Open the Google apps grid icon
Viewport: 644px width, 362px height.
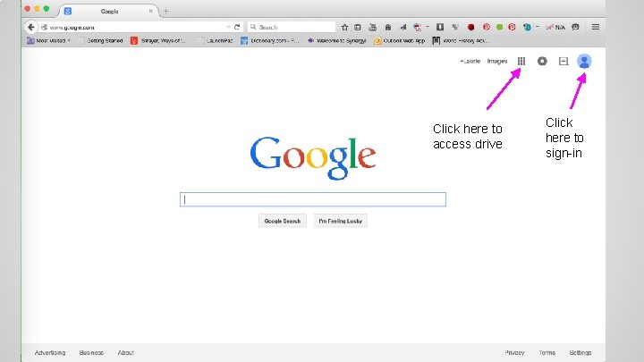coord(521,61)
